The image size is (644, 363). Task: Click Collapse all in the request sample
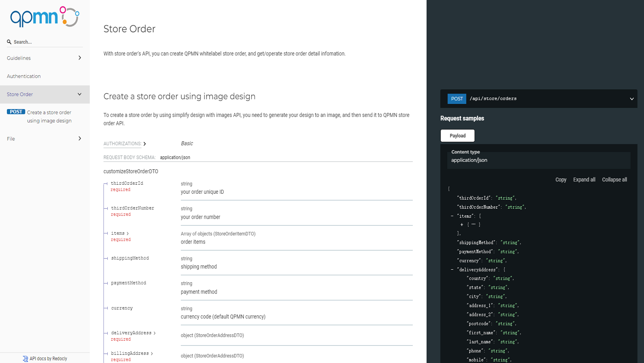pyautogui.click(x=614, y=180)
